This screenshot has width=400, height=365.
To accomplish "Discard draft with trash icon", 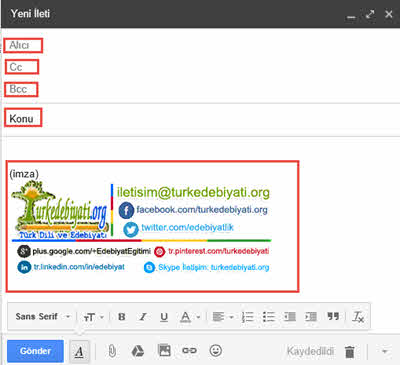I will click(x=350, y=352).
